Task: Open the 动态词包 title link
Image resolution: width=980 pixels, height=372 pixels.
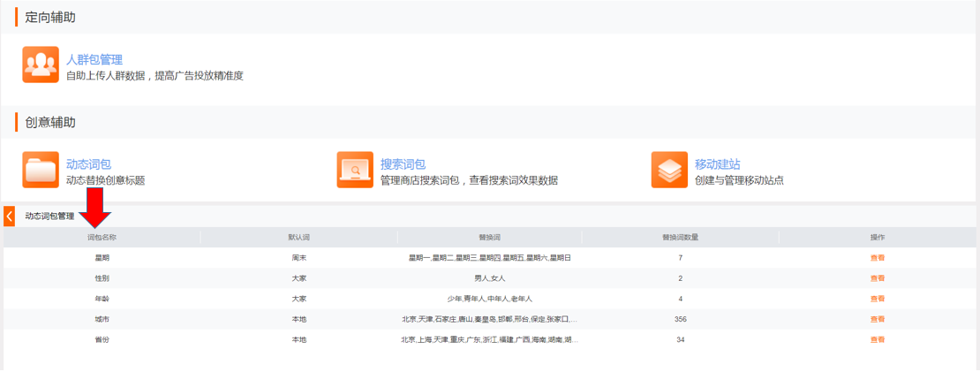Action: (88, 164)
